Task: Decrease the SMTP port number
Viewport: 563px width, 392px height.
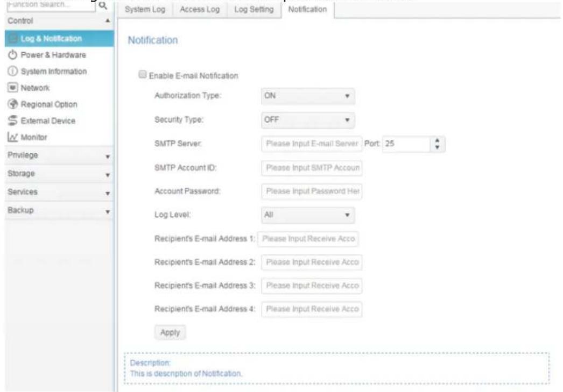Action: pos(437,147)
